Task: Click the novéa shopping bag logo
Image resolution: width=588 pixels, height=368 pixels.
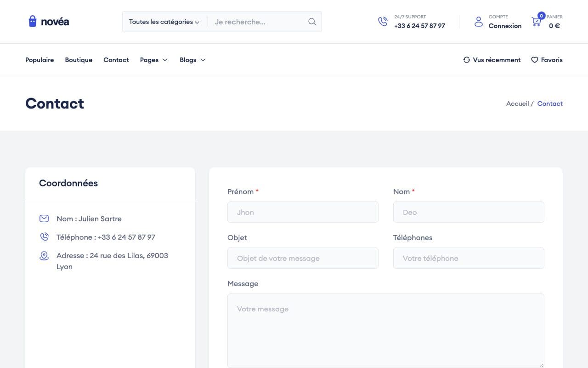Action: click(49, 21)
